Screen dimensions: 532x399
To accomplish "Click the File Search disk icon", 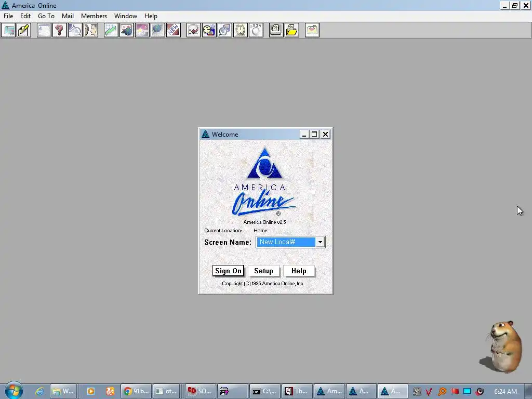I will [225, 30].
